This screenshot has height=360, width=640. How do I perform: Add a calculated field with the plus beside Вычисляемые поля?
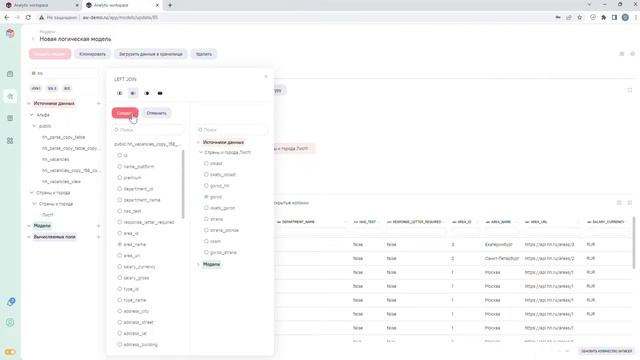(x=98, y=237)
